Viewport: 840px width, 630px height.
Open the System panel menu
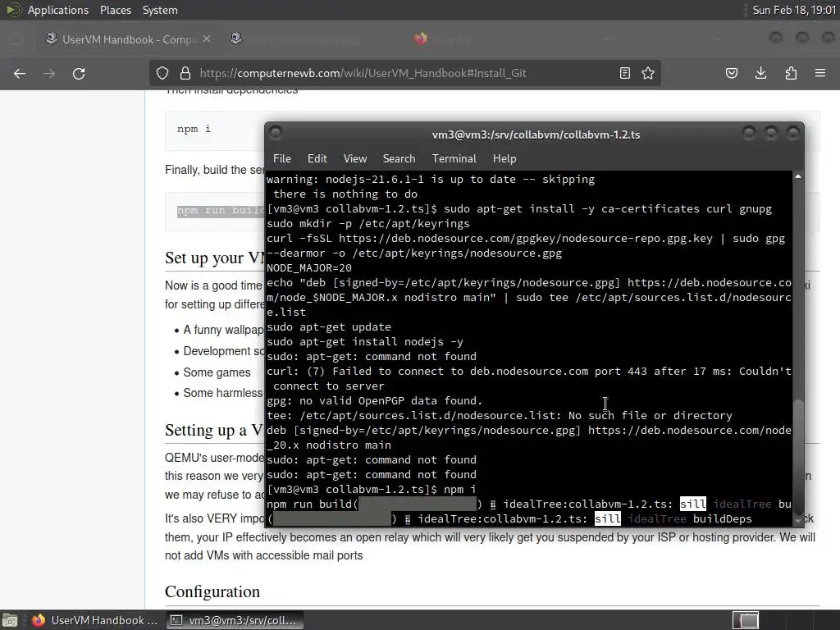pos(160,10)
